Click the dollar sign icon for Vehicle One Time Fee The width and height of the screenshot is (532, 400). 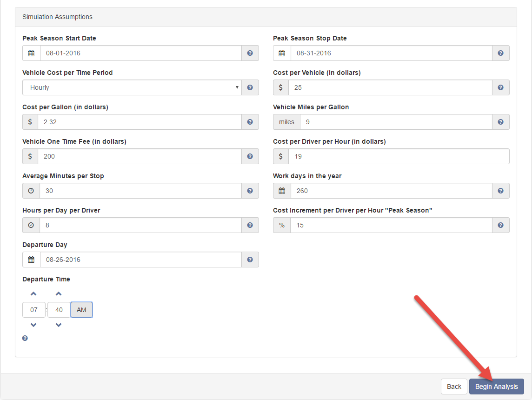(x=30, y=156)
